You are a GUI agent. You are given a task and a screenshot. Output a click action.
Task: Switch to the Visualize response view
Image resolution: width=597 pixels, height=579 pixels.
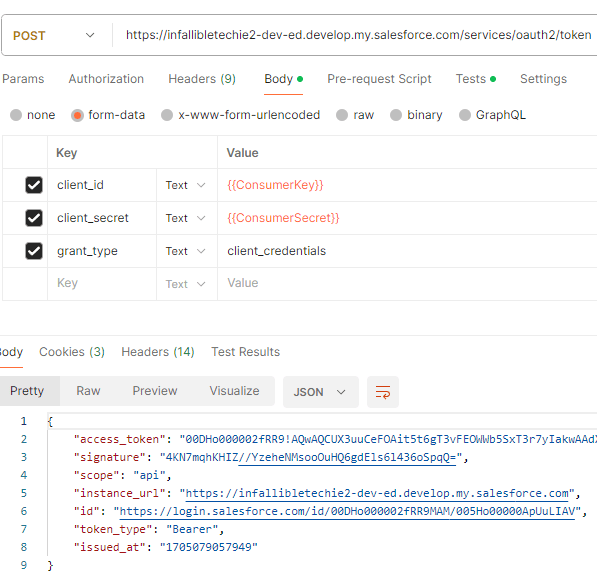[x=235, y=391]
